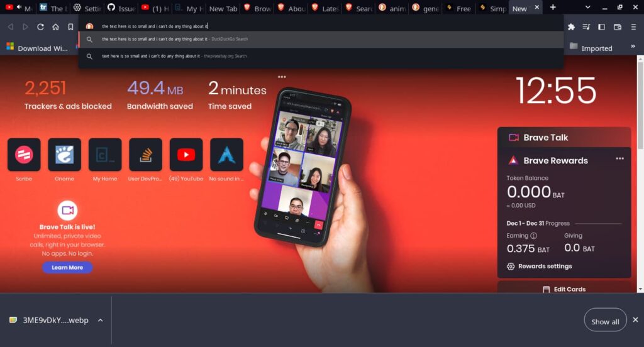This screenshot has width=644, height=347.
Task: Open the No sound in top site tile
Action: pyautogui.click(x=226, y=155)
